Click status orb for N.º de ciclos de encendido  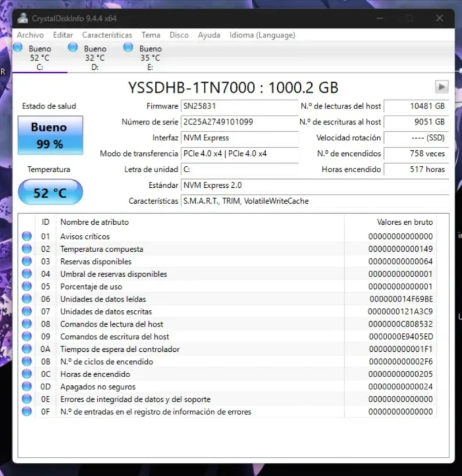[x=27, y=361]
